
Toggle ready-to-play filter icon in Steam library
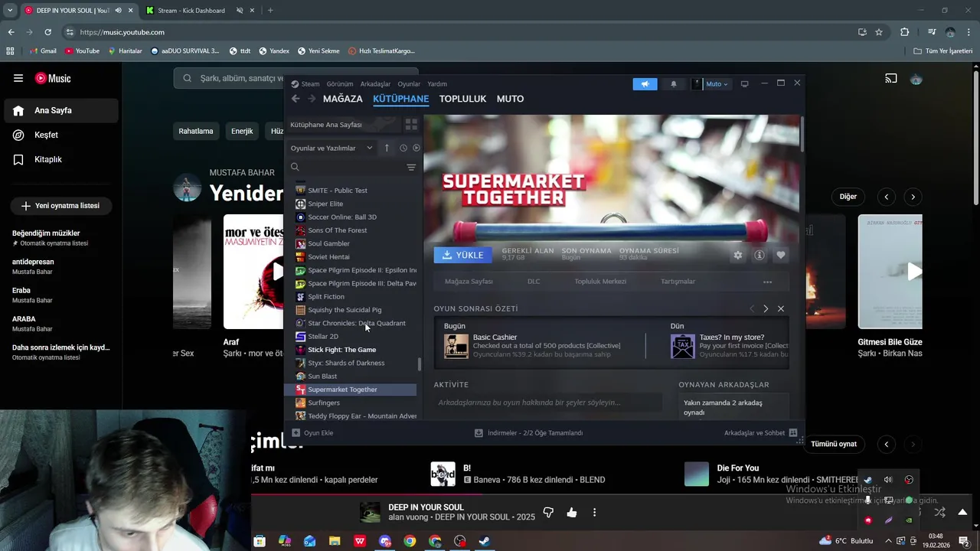pos(416,148)
